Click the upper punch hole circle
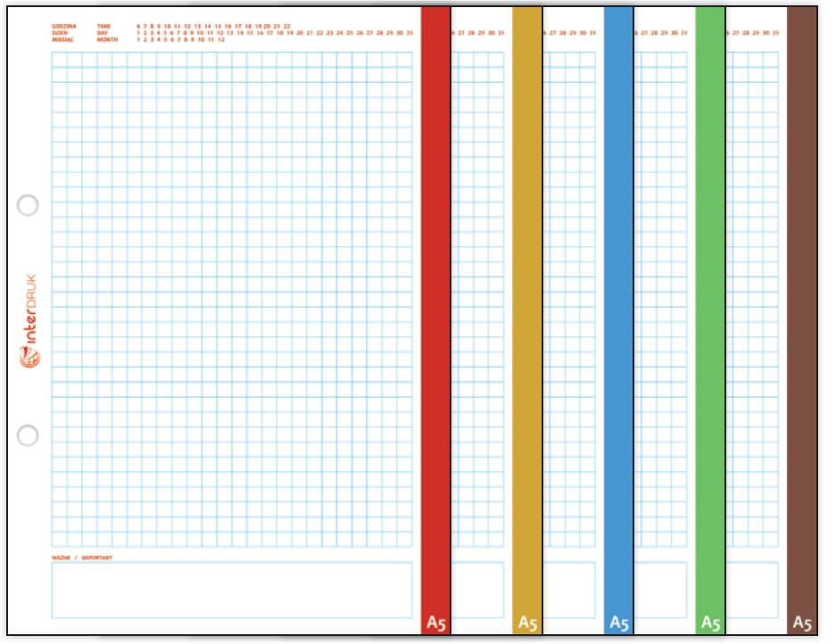Screen dimensions: 836x644 pyautogui.click(x=28, y=205)
